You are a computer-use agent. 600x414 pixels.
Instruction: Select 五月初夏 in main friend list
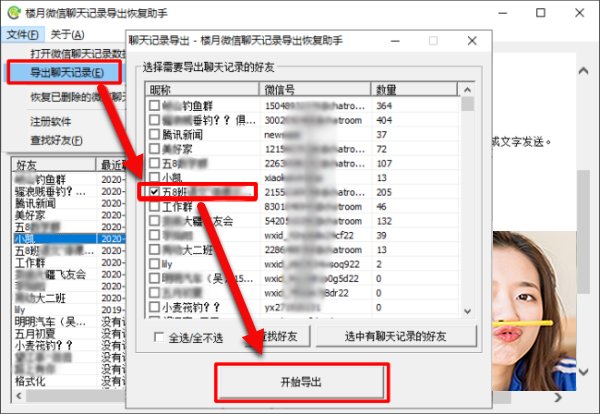click(x=35, y=334)
